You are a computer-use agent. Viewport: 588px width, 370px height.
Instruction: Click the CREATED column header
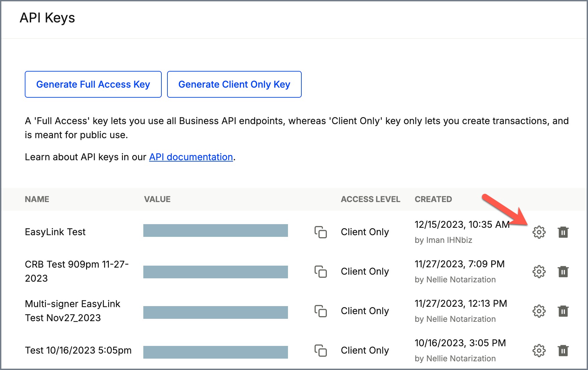pyautogui.click(x=433, y=199)
